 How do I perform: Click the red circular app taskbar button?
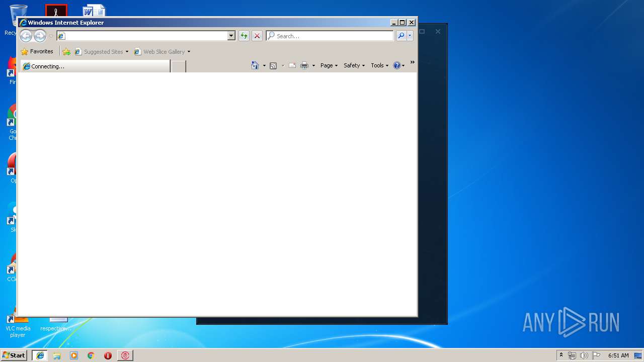(x=125, y=355)
